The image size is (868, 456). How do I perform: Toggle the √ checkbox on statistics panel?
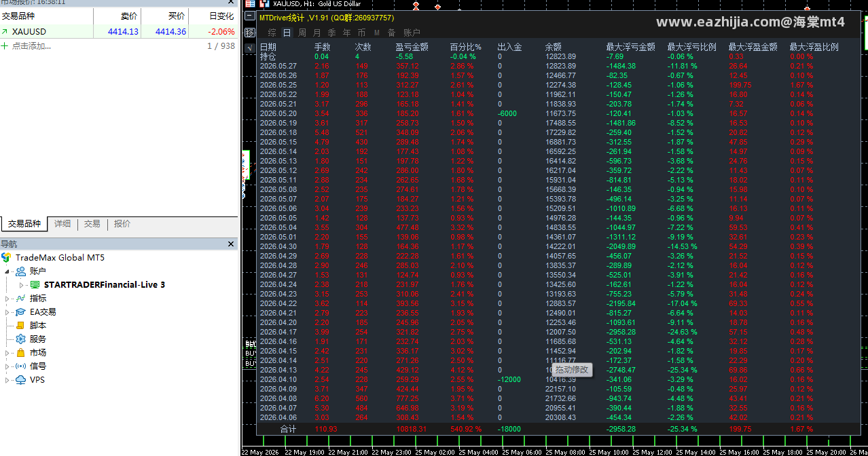pyautogui.click(x=249, y=47)
